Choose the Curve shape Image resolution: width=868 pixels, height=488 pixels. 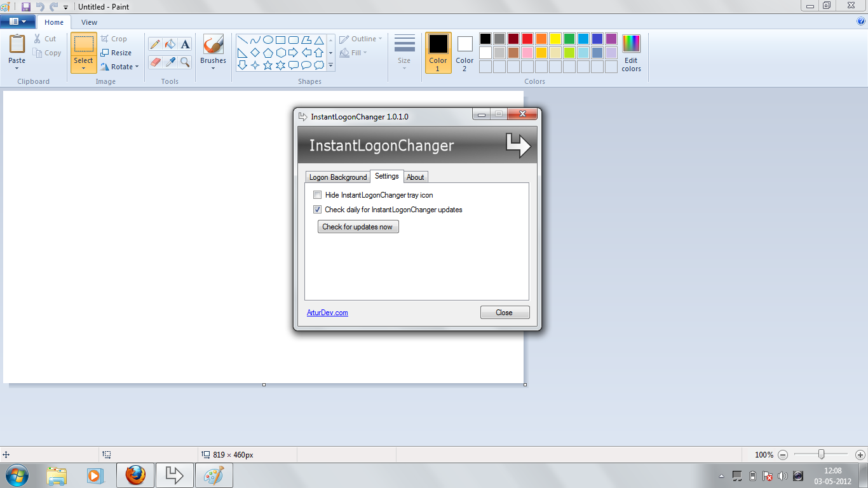[x=255, y=40]
